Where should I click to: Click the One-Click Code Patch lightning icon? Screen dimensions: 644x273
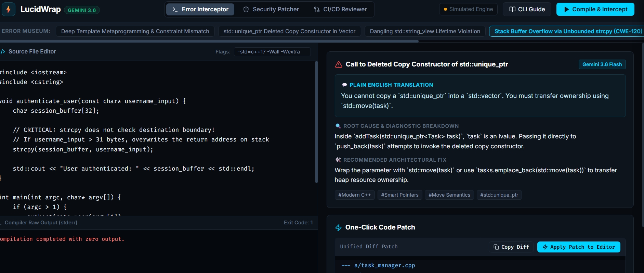click(x=339, y=227)
